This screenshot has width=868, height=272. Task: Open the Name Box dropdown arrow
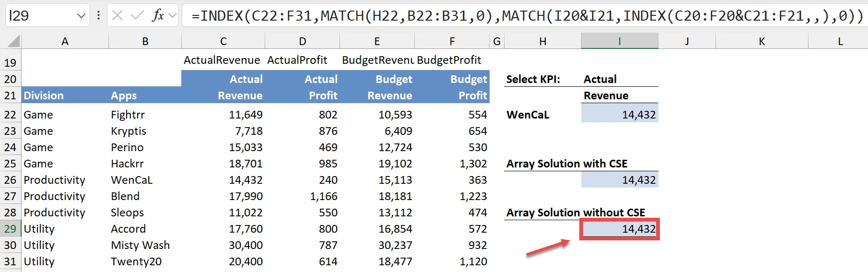coord(81,16)
